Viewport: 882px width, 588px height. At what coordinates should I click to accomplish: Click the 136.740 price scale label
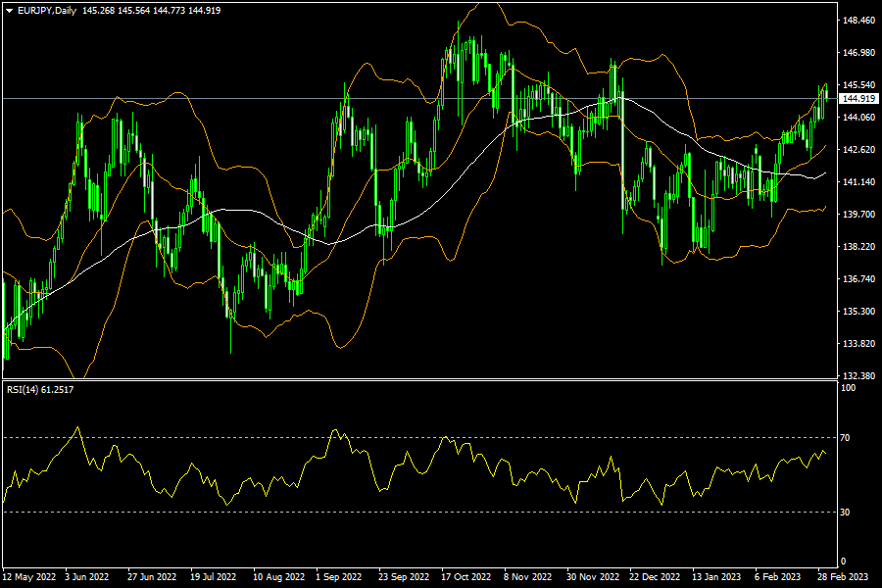[858, 279]
